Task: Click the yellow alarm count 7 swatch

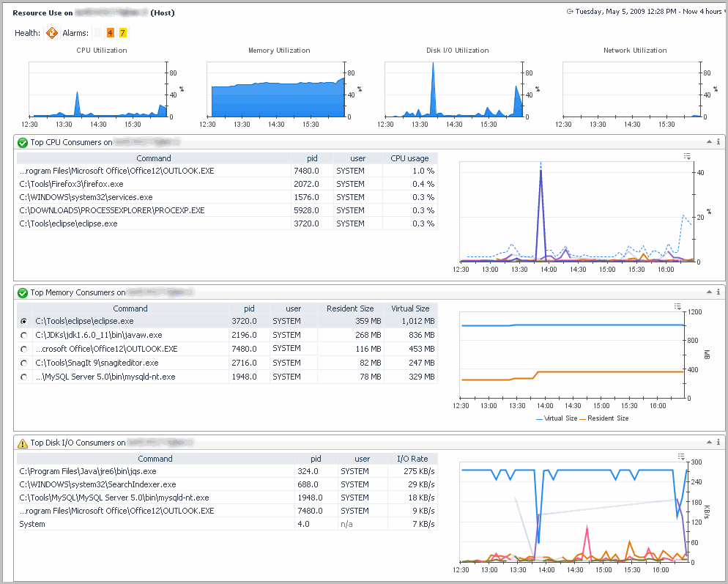Action: pyautogui.click(x=123, y=33)
